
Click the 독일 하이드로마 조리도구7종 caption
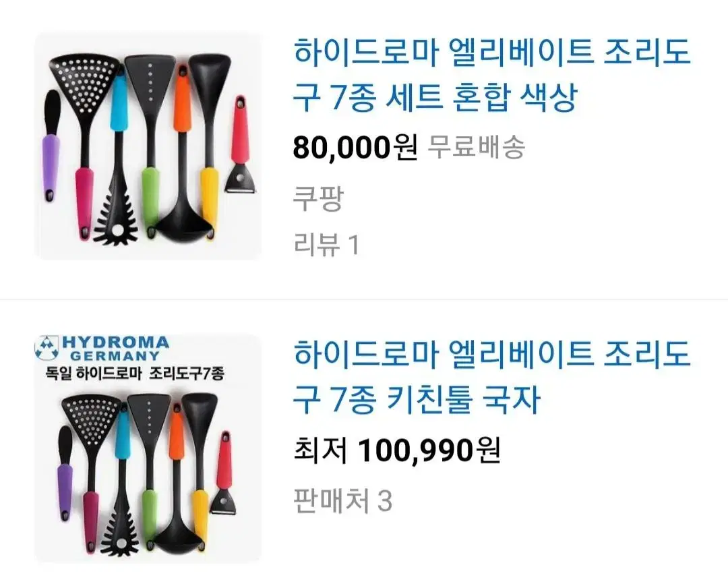pyautogui.click(x=135, y=373)
